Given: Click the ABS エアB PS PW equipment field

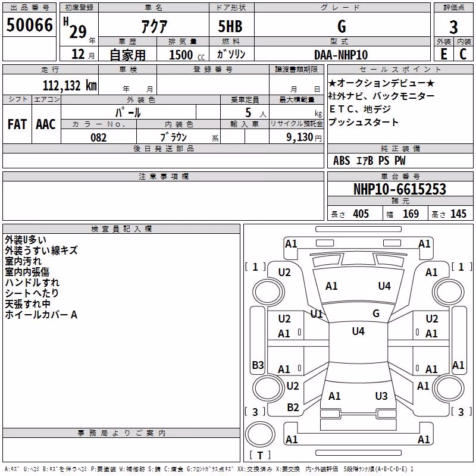Looking at the screenshot, I should [400, 160].
